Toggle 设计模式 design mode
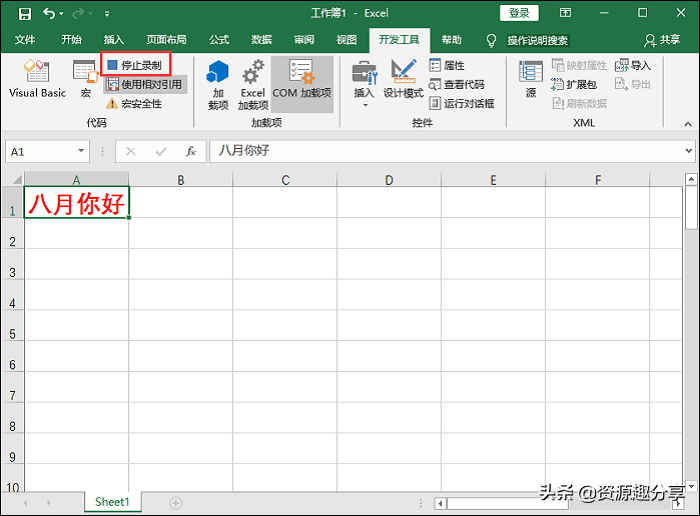 point(404,78)
